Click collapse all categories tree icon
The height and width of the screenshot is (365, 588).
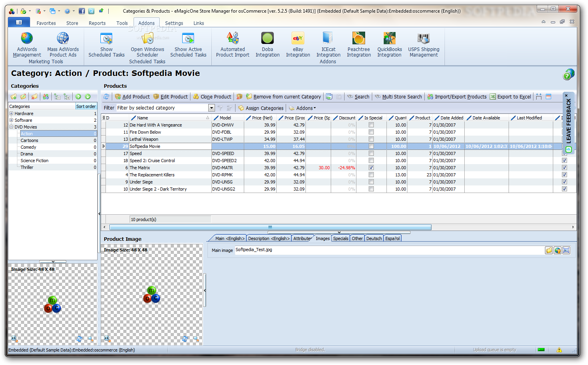click(58, 96)
